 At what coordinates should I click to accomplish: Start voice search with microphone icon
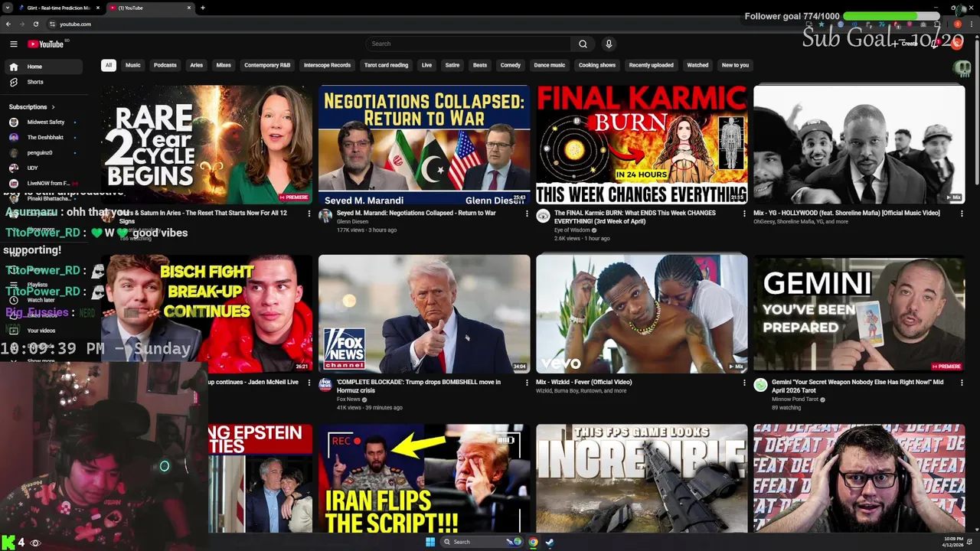pyautogui.click(x=609, y=44)
